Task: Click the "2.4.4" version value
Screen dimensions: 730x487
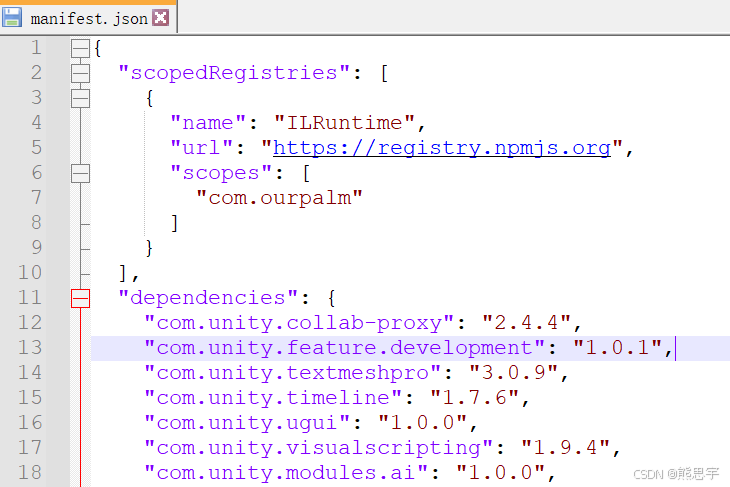Action: pyautogui.click(x=526, y=323)
